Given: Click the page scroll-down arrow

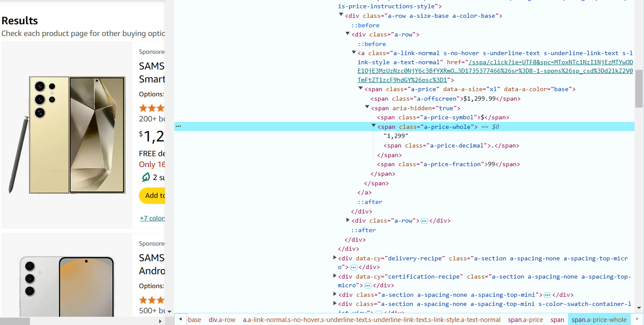Looking at the screenshot, I should click(169, 311).
